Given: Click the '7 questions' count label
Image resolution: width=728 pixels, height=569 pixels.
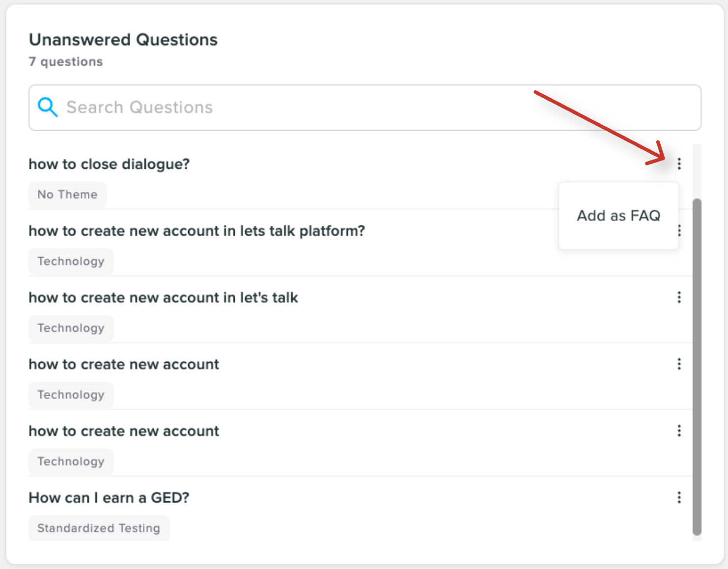Looking at the screenshot, I should 66,62.
